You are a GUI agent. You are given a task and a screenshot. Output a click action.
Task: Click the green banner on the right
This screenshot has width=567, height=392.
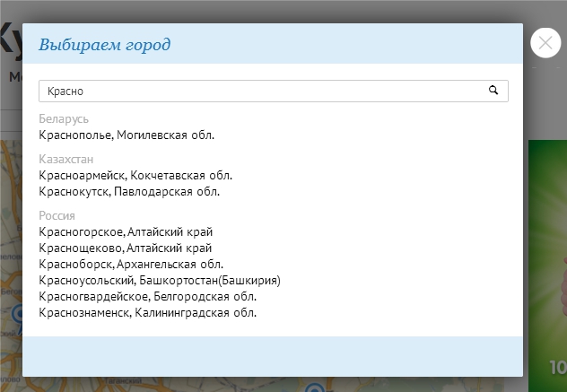(x=545, y=260)
